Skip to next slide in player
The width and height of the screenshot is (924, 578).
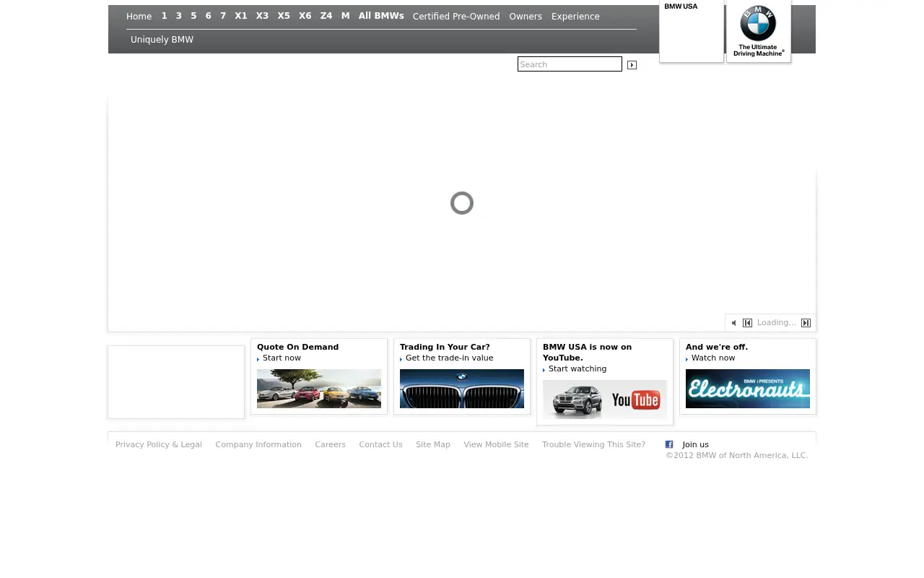coord(806,323)
